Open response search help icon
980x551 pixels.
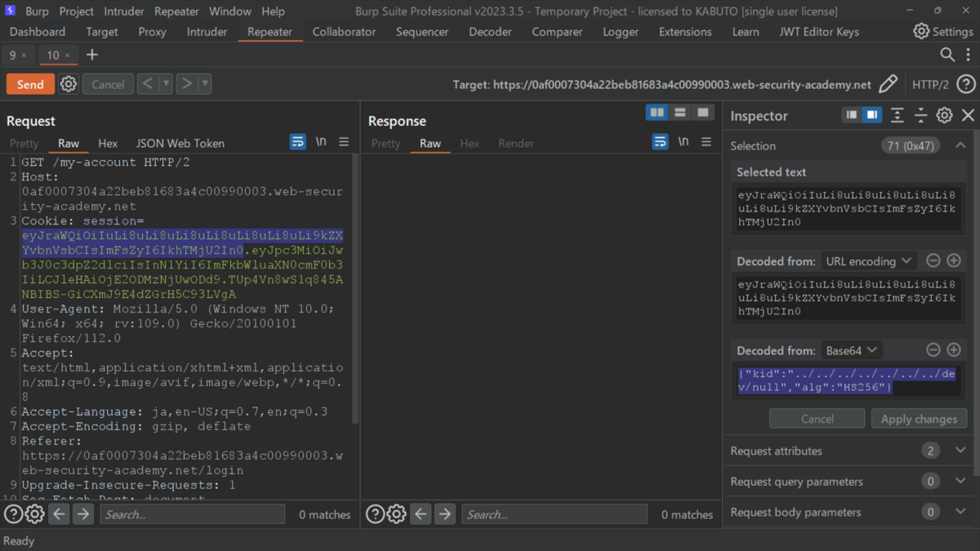click(x=375, y=514)
